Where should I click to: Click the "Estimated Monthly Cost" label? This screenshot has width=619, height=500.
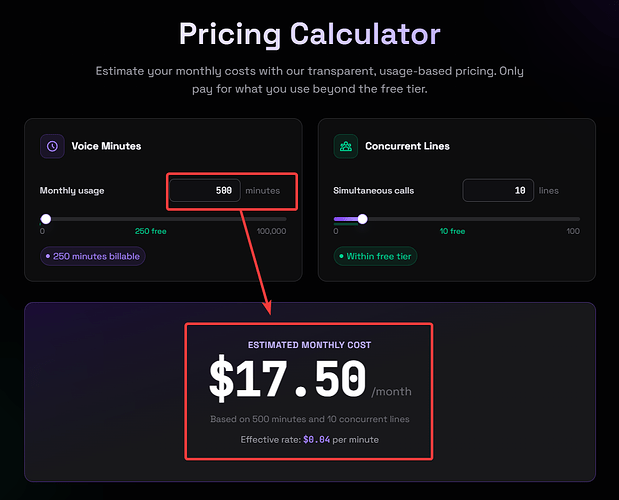pyautogui.click(x=309, y=345)
